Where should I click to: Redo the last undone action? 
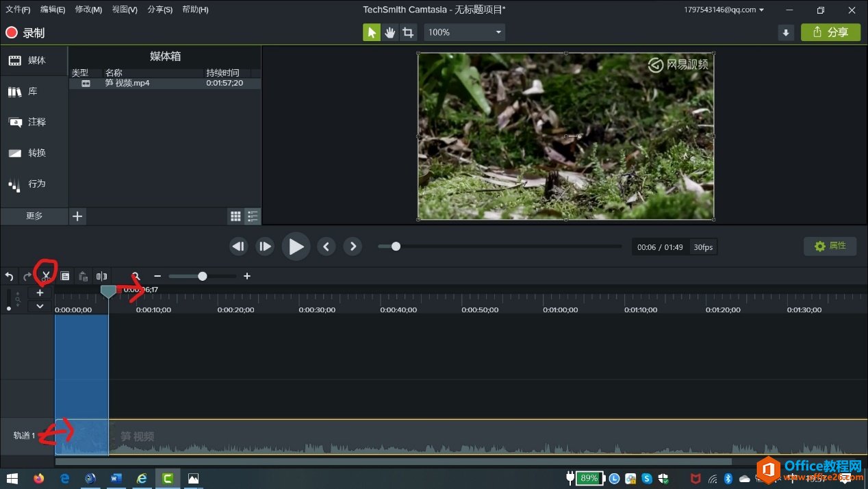[27, 277]
